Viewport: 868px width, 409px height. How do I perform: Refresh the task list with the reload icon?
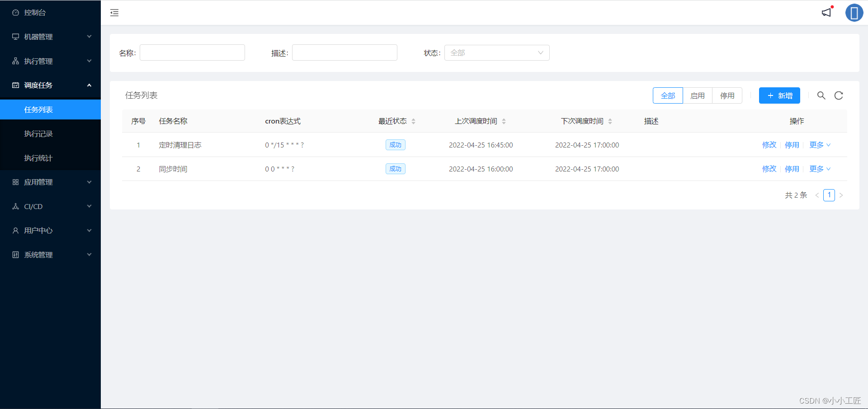coord(839,95)
